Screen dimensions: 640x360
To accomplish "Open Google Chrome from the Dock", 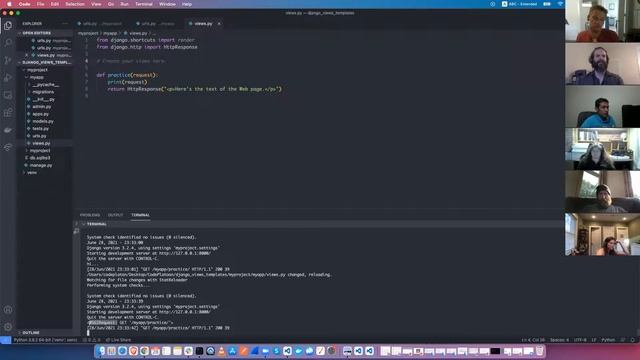I will tap(144, 351).
